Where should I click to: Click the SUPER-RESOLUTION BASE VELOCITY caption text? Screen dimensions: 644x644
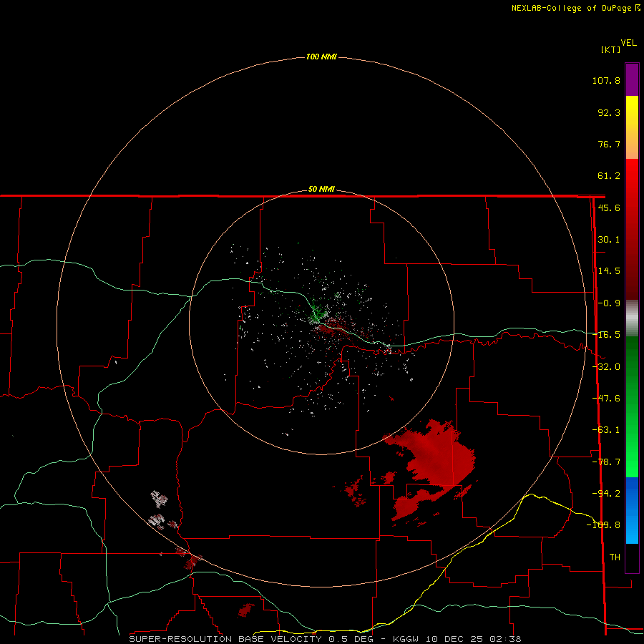(x=225, y=639)
